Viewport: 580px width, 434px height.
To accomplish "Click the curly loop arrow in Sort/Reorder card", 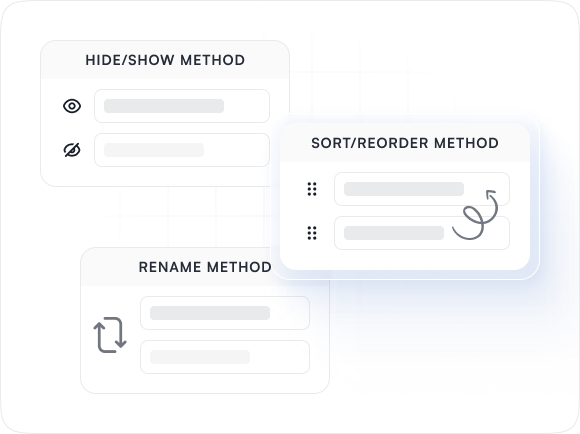I will (475, 215).
